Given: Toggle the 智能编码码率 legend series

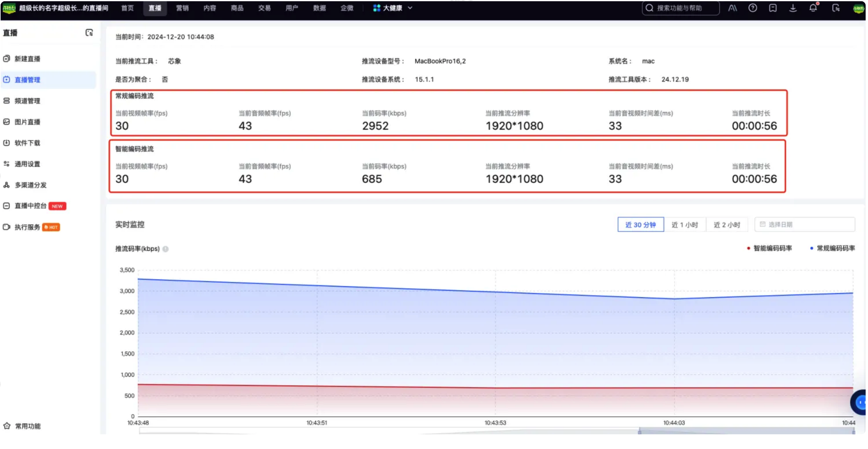Looking at the screenshot, I should (x=769, y=249).
